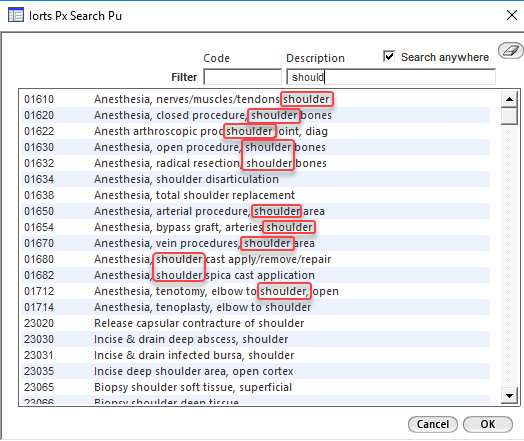Select row 01654 bypass graft, arteries shoulder
This screenshot has width=524, height=441.
coord(255,227)
